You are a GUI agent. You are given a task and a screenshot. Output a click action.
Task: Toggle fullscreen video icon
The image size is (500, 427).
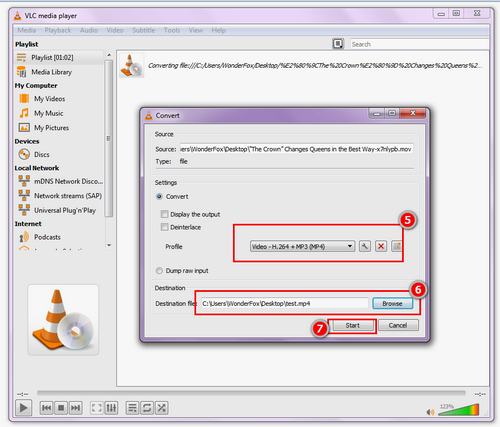tap(97, 408)
